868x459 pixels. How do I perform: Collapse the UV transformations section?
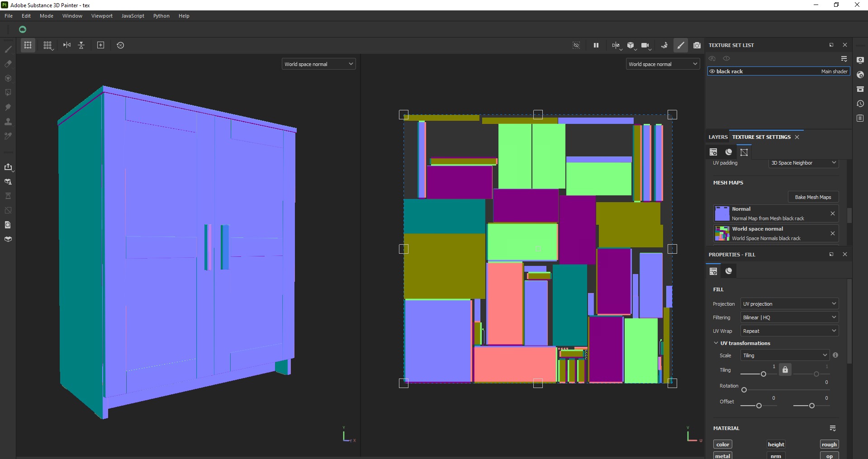(x=716, y=343)
